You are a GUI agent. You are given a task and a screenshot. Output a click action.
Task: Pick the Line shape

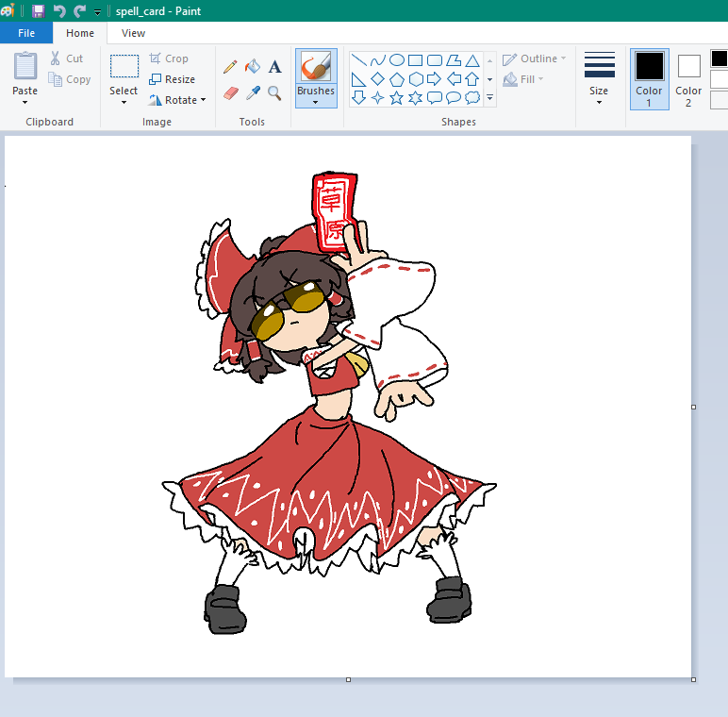tap(359, 59)
